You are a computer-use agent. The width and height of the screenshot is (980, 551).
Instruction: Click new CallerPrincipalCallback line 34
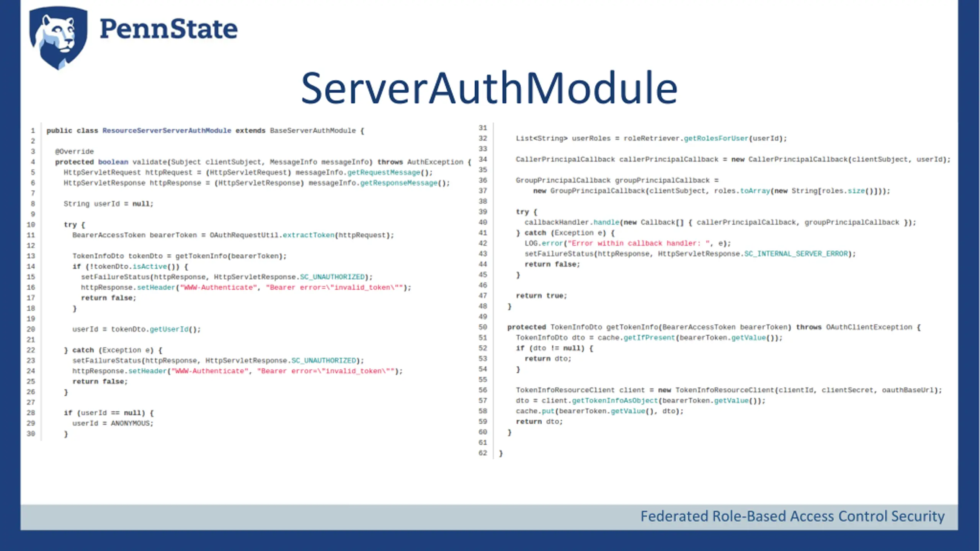point(841,160)
